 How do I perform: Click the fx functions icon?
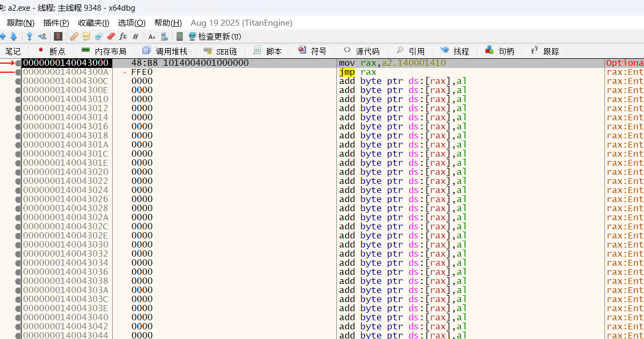[x=123, y=36]
